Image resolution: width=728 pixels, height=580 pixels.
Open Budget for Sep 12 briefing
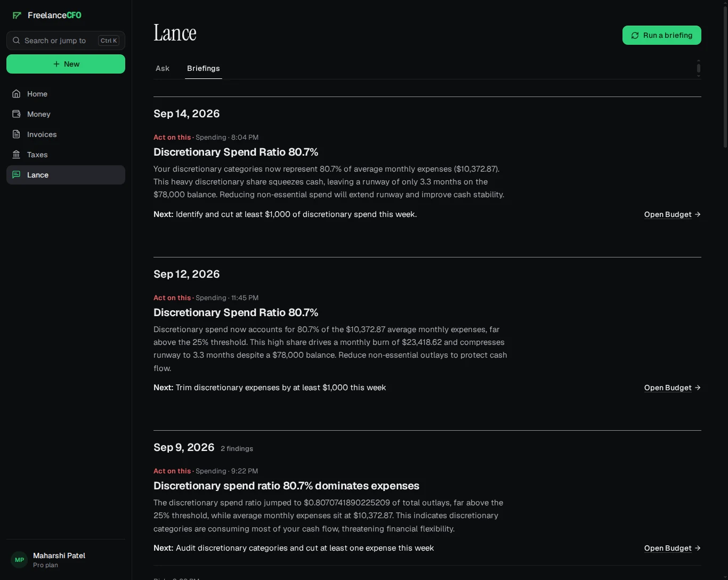coord(673,388)
